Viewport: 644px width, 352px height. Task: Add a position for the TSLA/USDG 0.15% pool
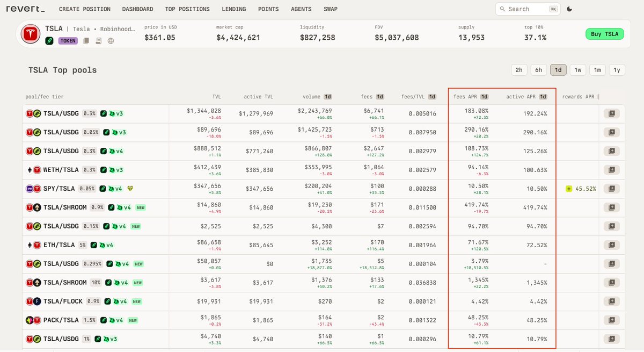612,226
